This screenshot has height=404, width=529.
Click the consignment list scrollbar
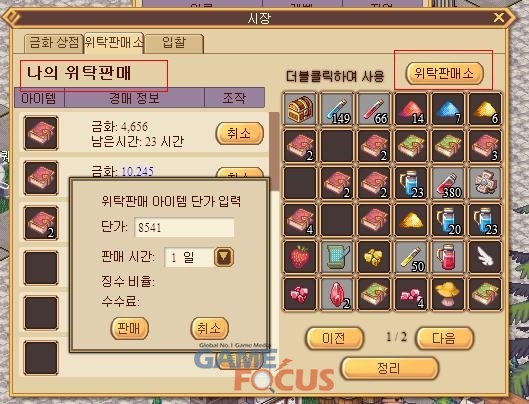(274, 151)
